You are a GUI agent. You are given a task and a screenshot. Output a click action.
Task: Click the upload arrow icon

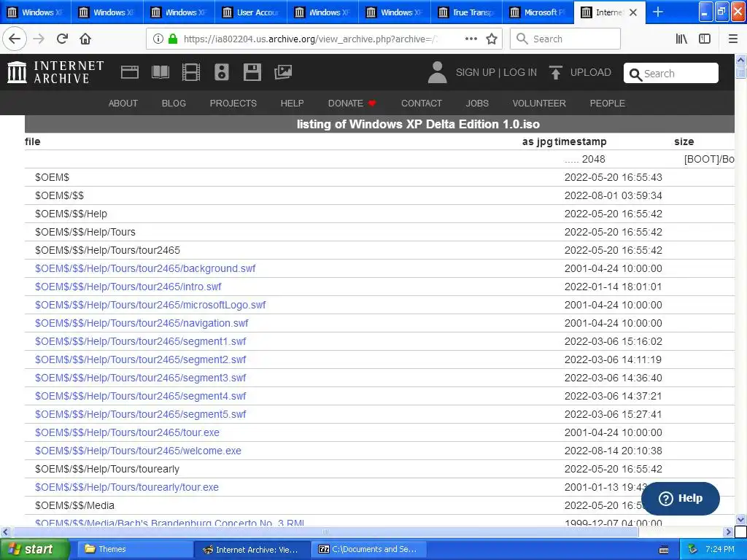tap(555, 72)
